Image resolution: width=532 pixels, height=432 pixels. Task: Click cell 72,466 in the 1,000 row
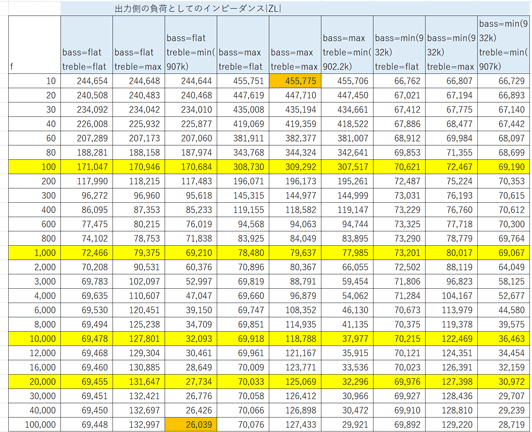pyautogui.click(x=87, y=252)
